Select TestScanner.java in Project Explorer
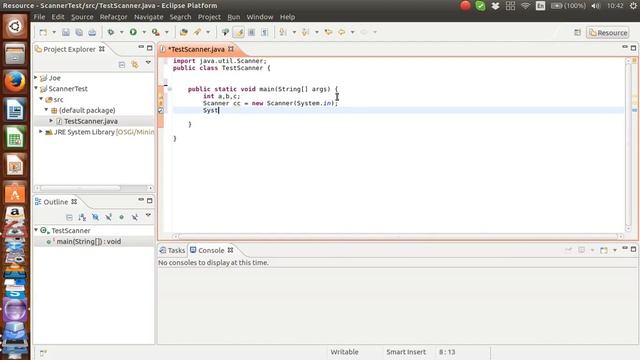The image size is (640, 360). 91,121
